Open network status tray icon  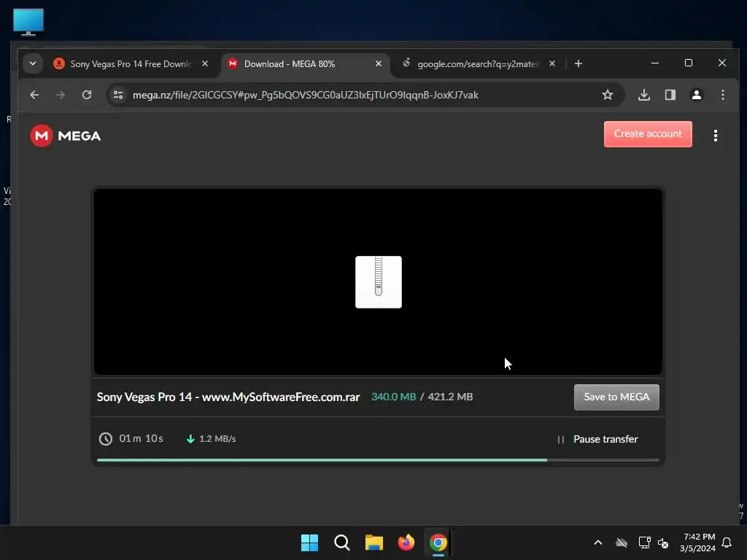pos(645,542)
